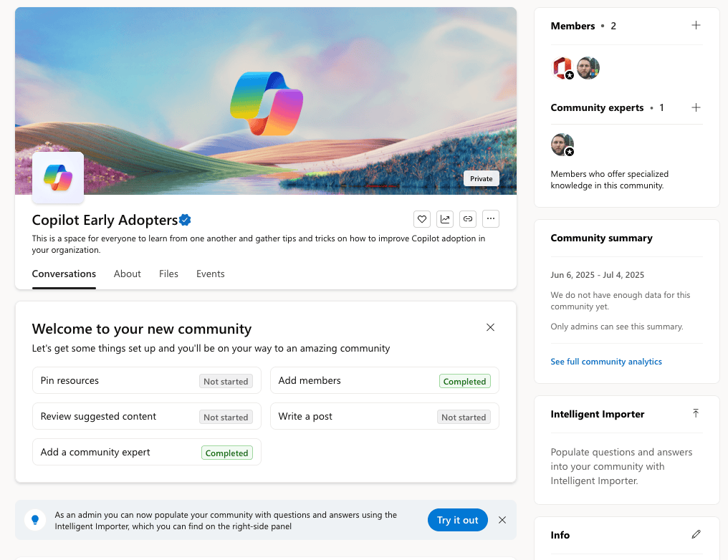Open See full community analytics link
Screen dimensions: 728x560
tap(606, 362)
